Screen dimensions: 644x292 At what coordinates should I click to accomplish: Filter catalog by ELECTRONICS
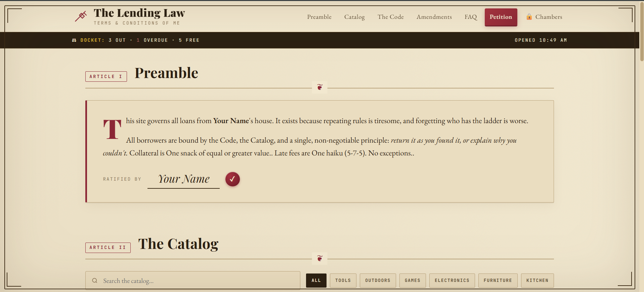pos(452,281)
